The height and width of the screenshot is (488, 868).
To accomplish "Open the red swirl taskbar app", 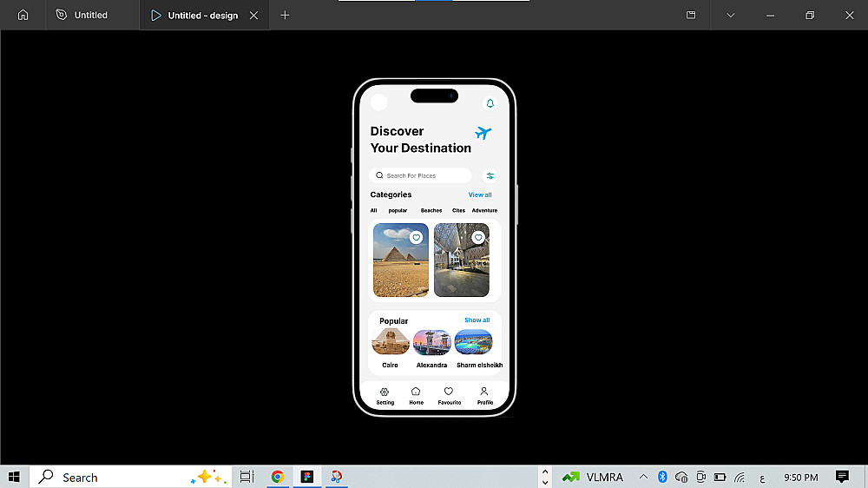I will coord(336,477).
